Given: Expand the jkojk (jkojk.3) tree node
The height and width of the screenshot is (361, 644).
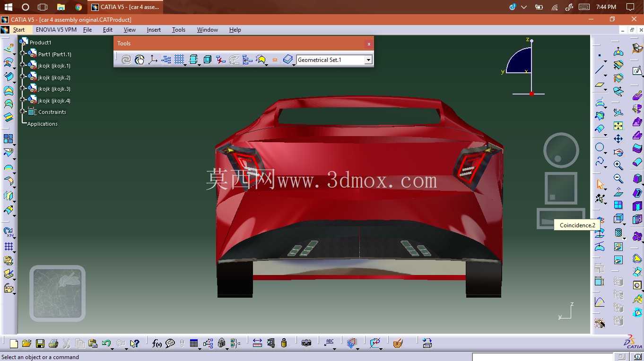Looking at the screenshot, I should (22, 88).
